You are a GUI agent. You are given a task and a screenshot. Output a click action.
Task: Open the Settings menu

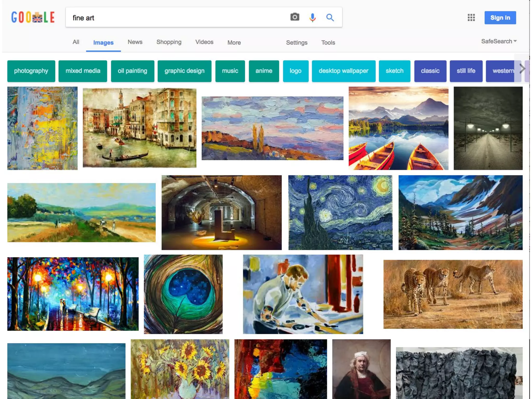pyautogui.click(x=296, y=43)
